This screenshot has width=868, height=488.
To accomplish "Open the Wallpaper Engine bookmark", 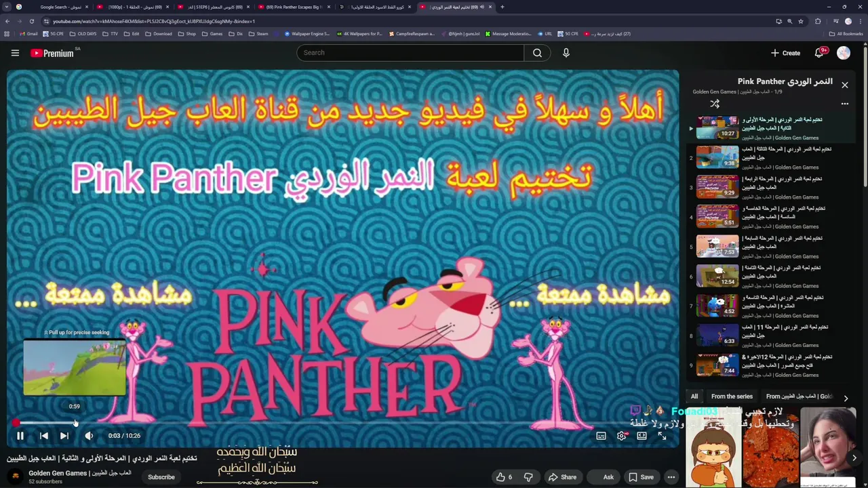I will click(x=307, y=34).
